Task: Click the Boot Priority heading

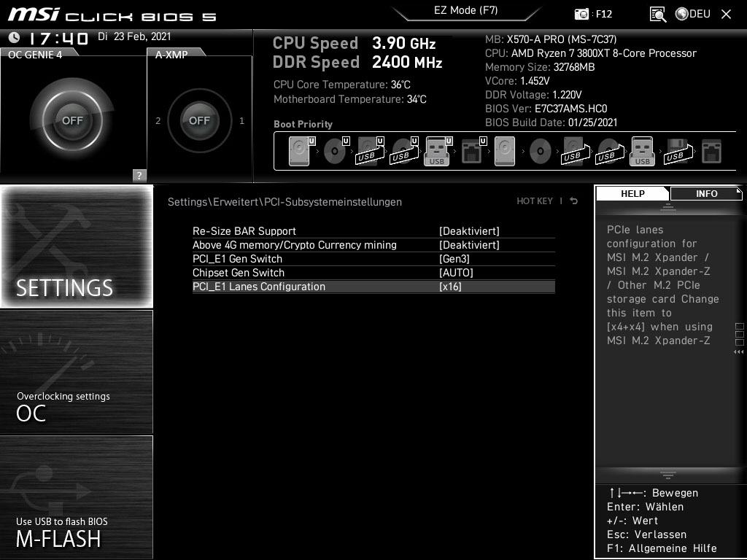Action: click(303, 124)
